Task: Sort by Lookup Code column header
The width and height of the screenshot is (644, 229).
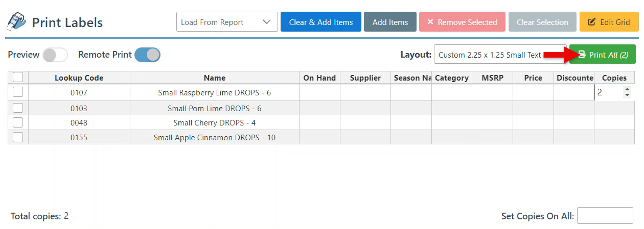Action: click(x=79, y=78)
